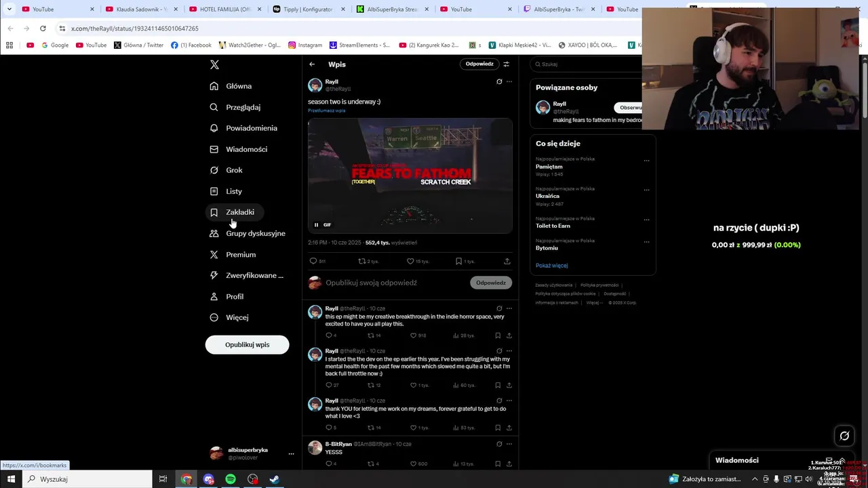The height and width of the screenshot is (488, 868).
Task: Open Instagram bookmark
Action: (x=305, y=45)
